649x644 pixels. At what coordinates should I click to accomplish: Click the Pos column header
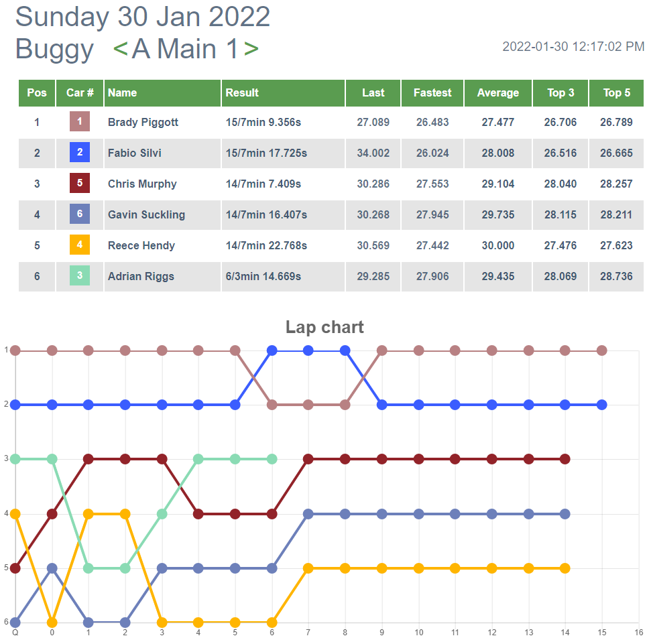click(37, 93)
